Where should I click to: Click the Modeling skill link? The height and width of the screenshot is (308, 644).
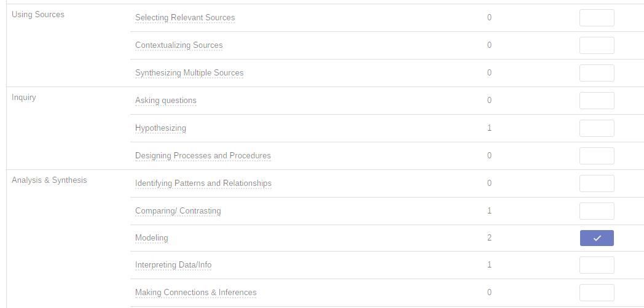pos(152,238)
